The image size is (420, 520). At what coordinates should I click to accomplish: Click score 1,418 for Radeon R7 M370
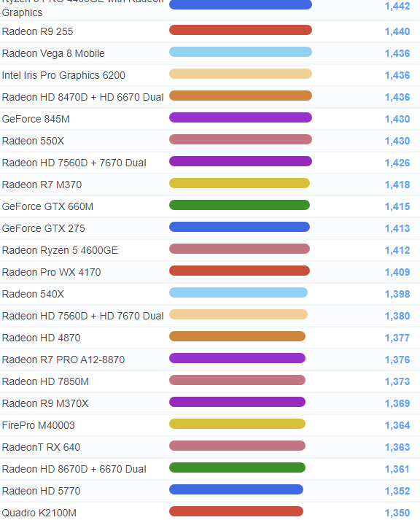coord(397,185)
